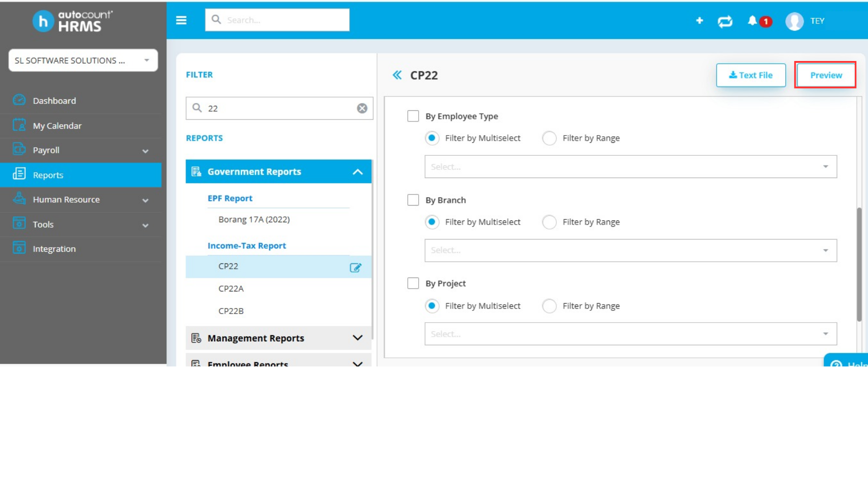Screen dimensions: 868x488
Task: Select the CP22A report item
Action: point(231,289)
